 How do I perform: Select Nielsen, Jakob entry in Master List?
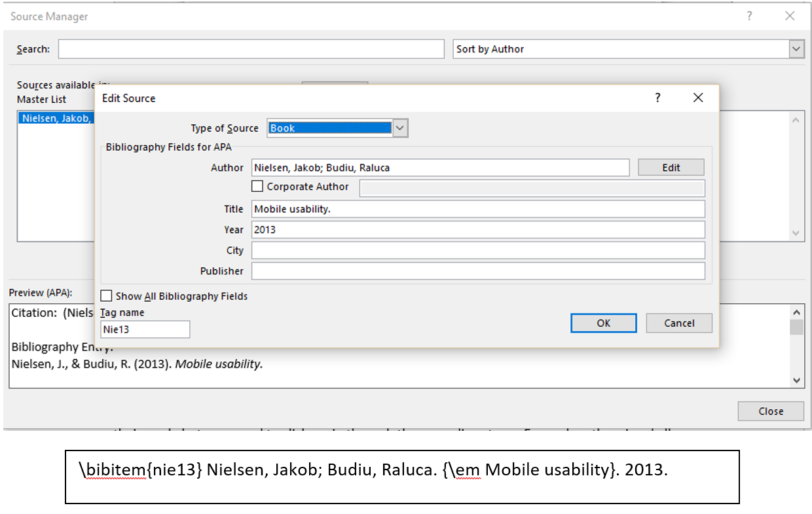[56, 119]
